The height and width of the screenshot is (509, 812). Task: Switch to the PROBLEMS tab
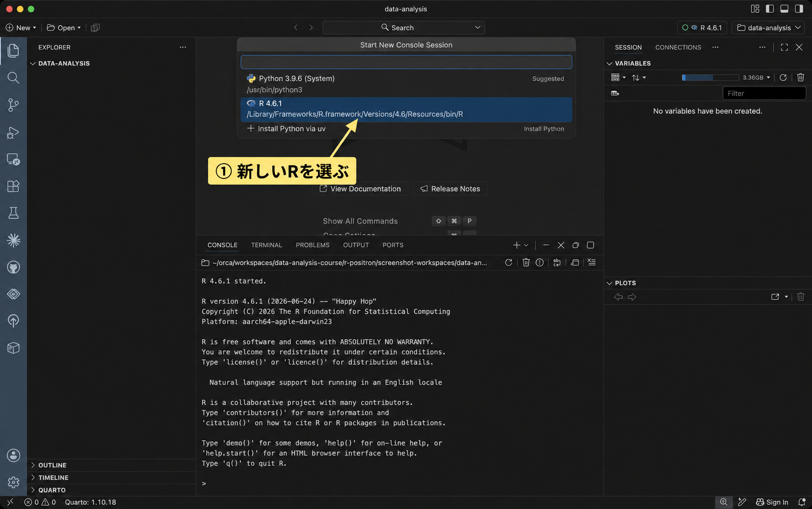coord(312,245)
